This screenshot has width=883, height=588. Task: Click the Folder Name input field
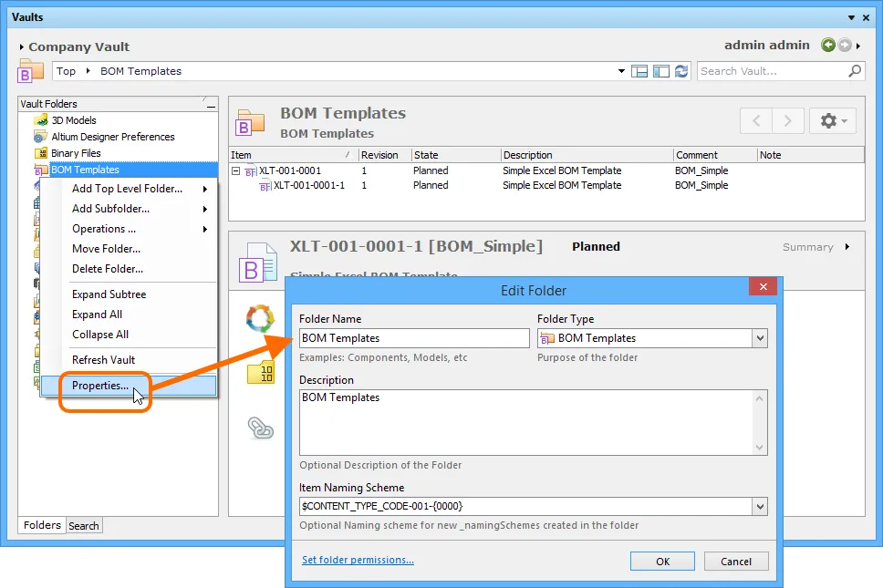pyautogui.click(x=414, y=338)
